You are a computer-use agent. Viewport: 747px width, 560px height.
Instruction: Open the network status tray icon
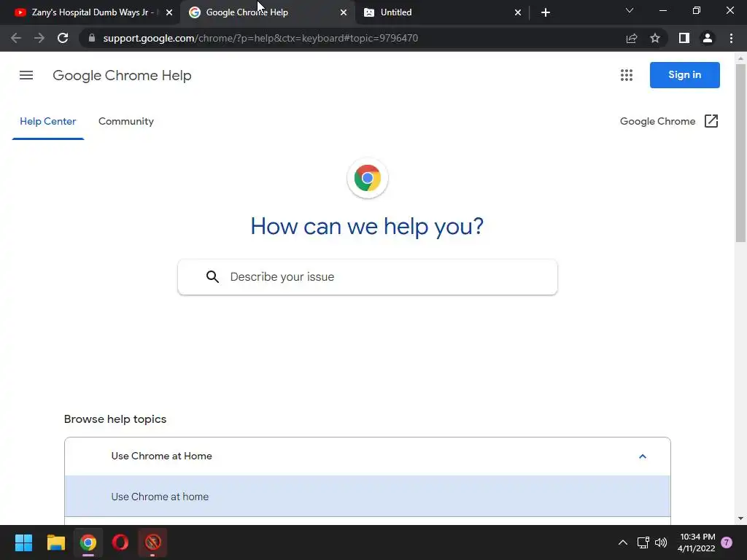643,542
